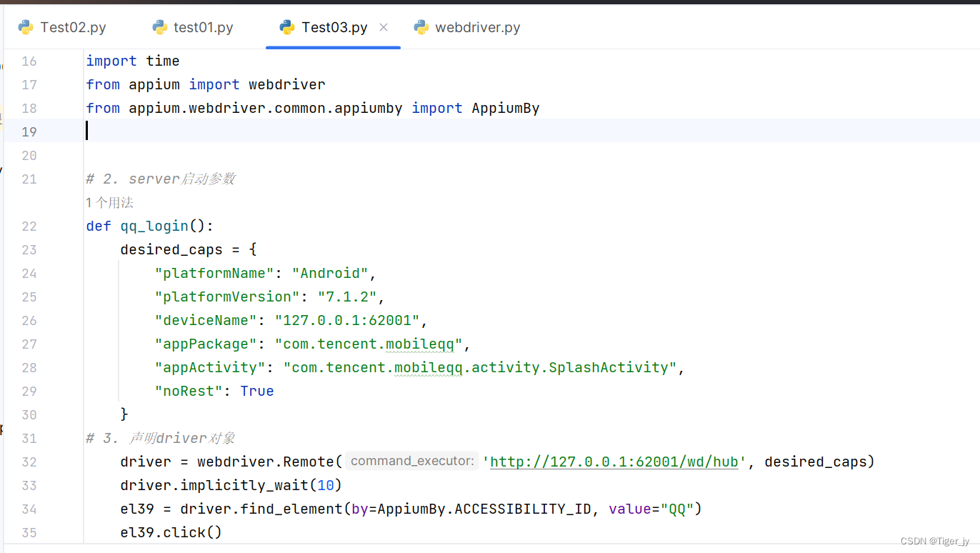Open the webdriver.py tab
The width and height of the screenshot is (980, 553).
pos(476,26)
